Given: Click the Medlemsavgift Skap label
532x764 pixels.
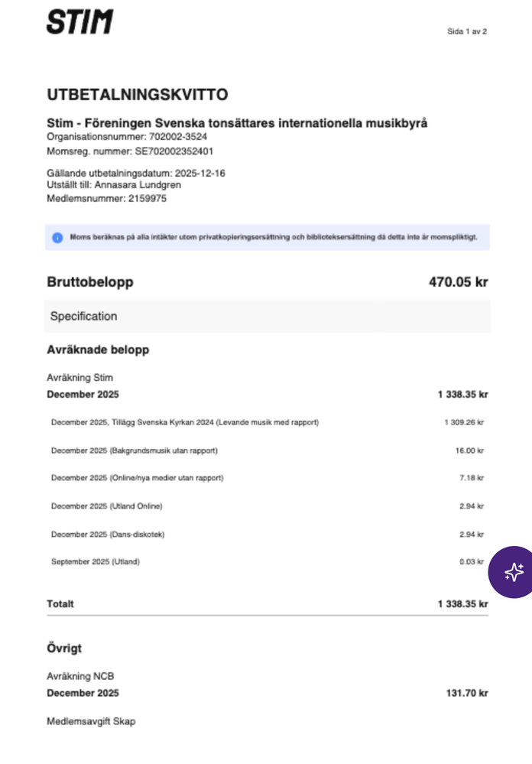Looking at the screenshot, I should tap(92, 721).
